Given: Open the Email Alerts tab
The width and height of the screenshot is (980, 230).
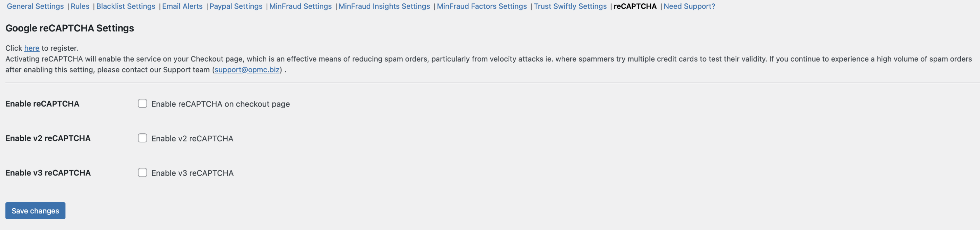Looking at the screenshot, I should click(x=182, y=6).
